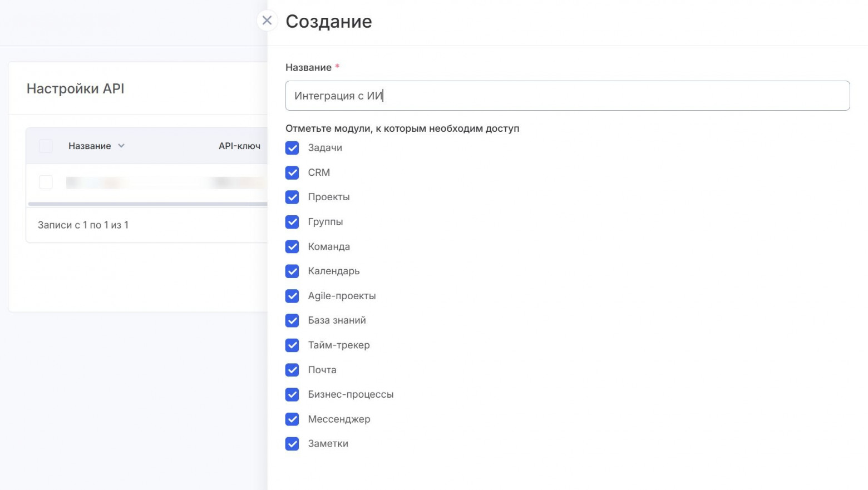Image resolution: width=868 pixels, height=490 pixels.
Task: Uncheck the Тайм-трекер checkbox
Action: click(292, 345)
